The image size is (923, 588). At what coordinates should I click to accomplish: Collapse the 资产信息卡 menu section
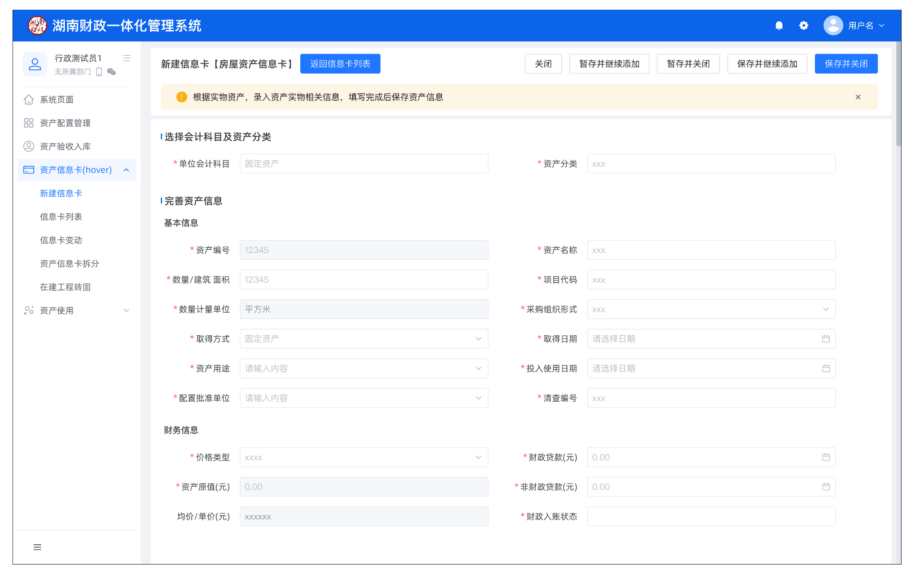tap(126, 170)
